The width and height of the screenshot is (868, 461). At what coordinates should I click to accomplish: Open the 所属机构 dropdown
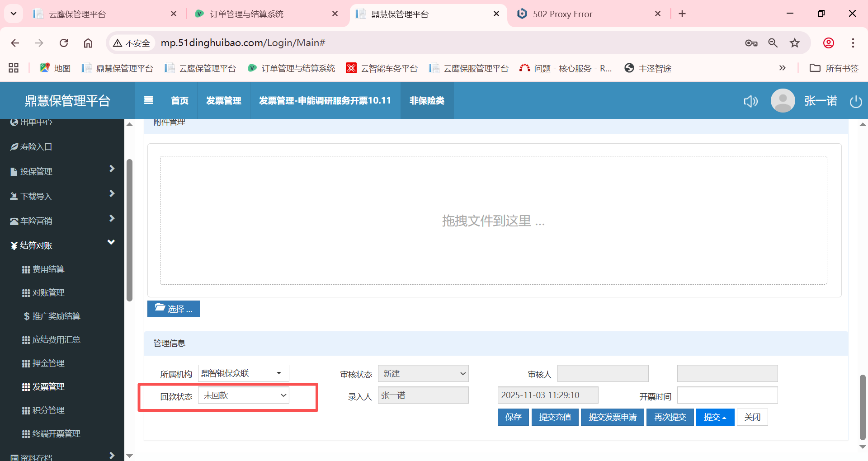click(244, 373)
